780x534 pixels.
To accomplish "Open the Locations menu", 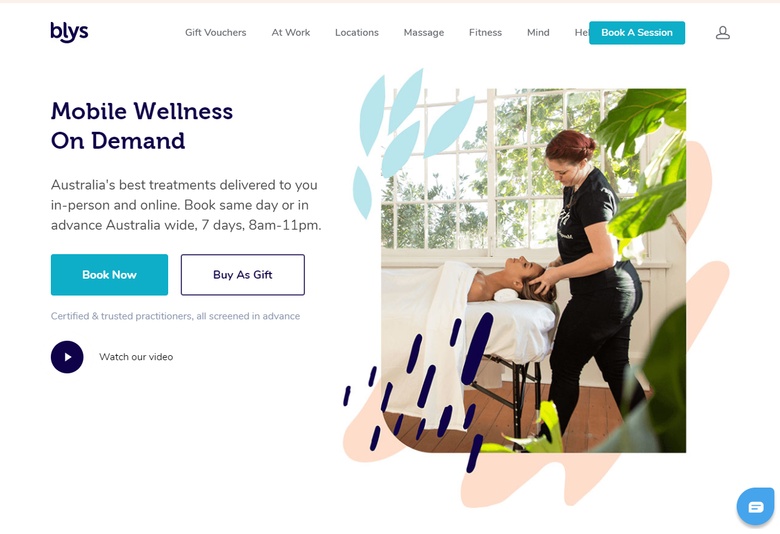I will click(357, 33).
